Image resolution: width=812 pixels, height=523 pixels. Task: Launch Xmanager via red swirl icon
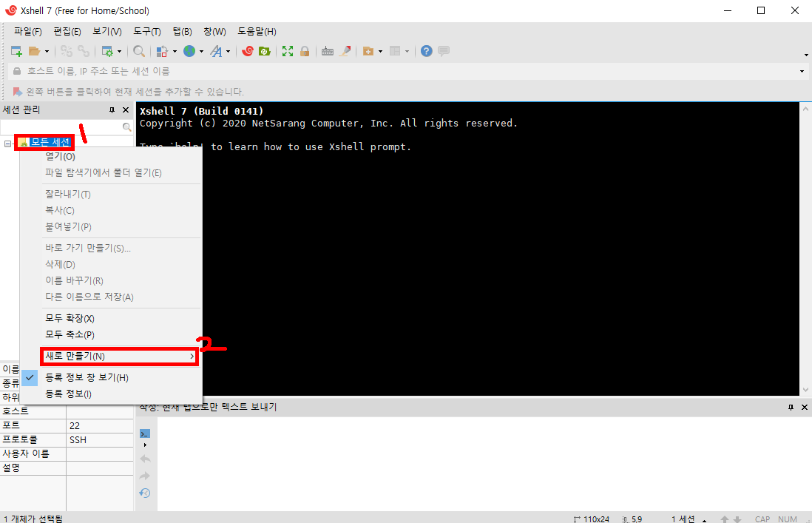click(248, 51)
